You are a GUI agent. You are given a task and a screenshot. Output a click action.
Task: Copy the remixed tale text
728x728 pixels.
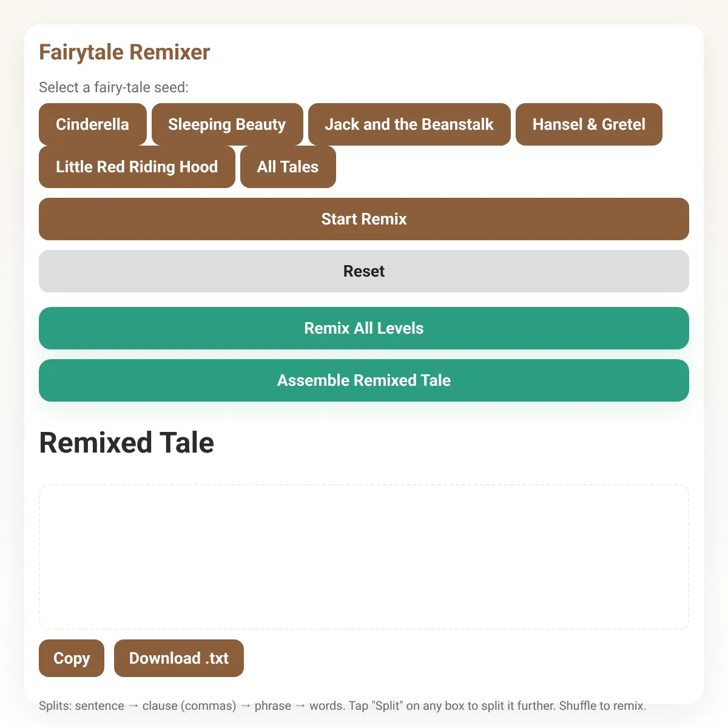(x=72, y=658)
